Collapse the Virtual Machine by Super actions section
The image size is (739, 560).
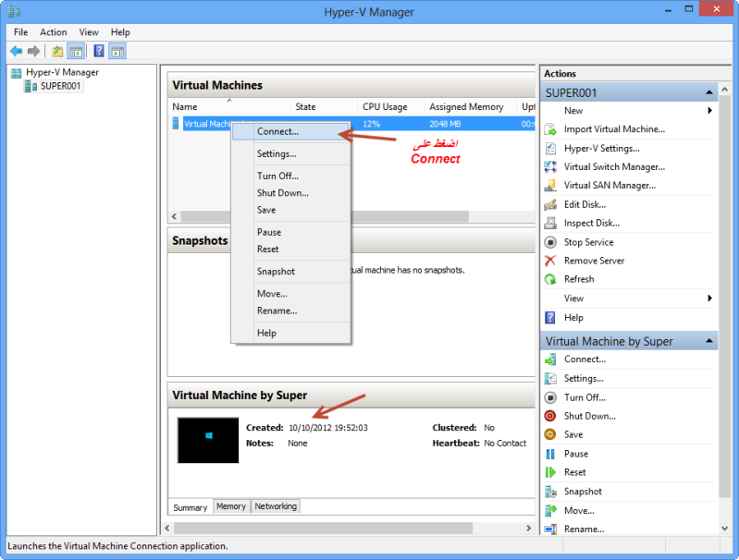click(709, 340)
